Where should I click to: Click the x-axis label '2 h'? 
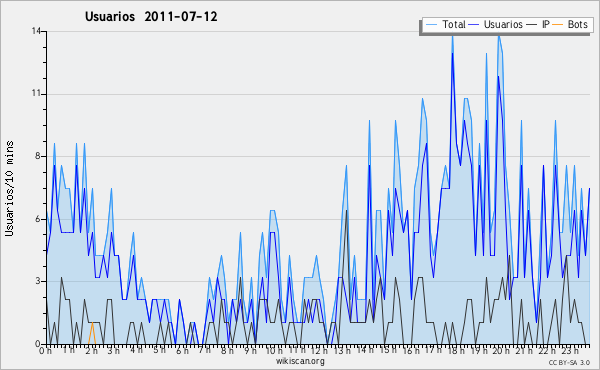pos(91,351)
